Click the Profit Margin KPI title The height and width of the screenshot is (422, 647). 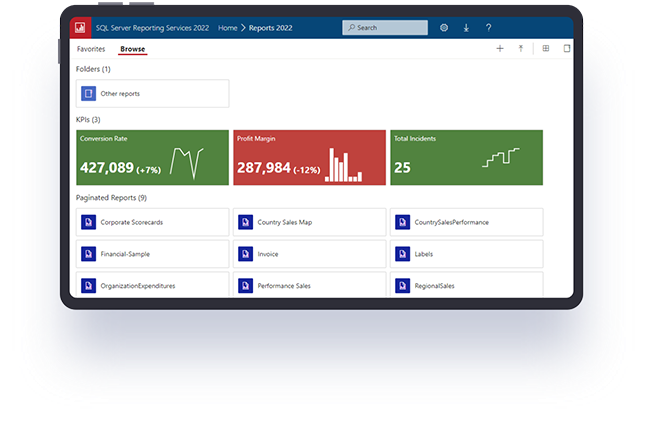[256, 139]
